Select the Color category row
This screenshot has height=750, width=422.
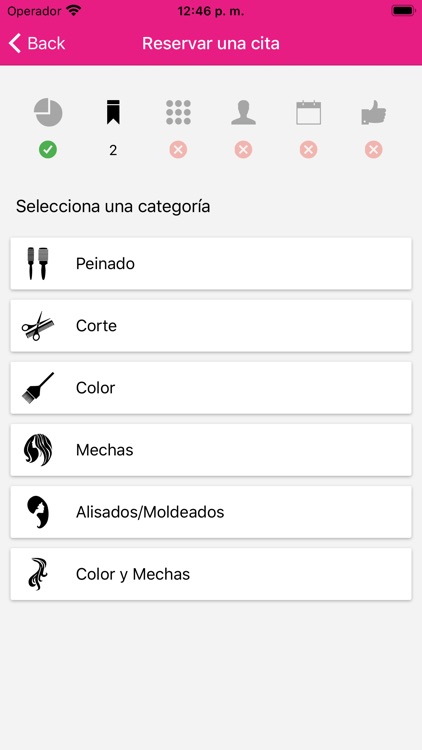point(211,388)
